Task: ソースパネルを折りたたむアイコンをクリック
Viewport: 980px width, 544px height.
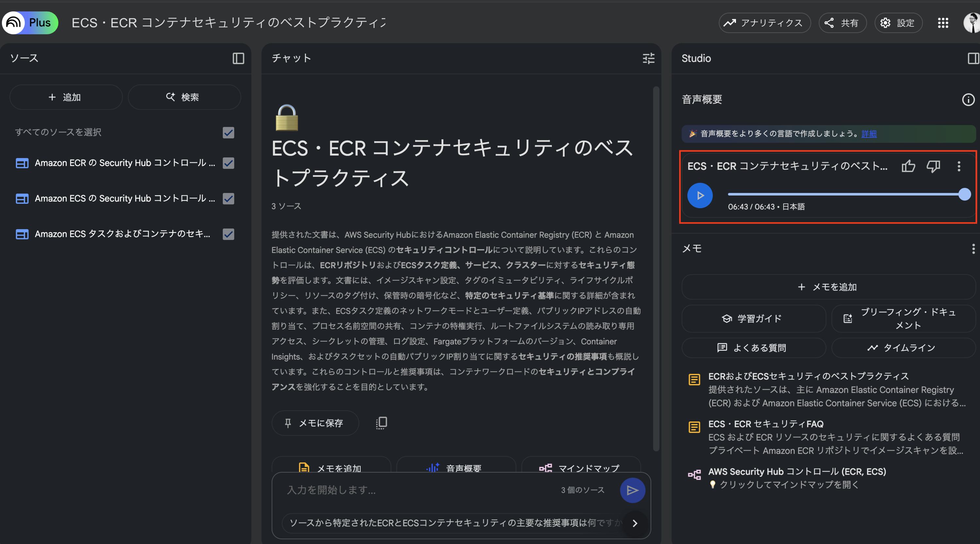Action: coord(238,58)
